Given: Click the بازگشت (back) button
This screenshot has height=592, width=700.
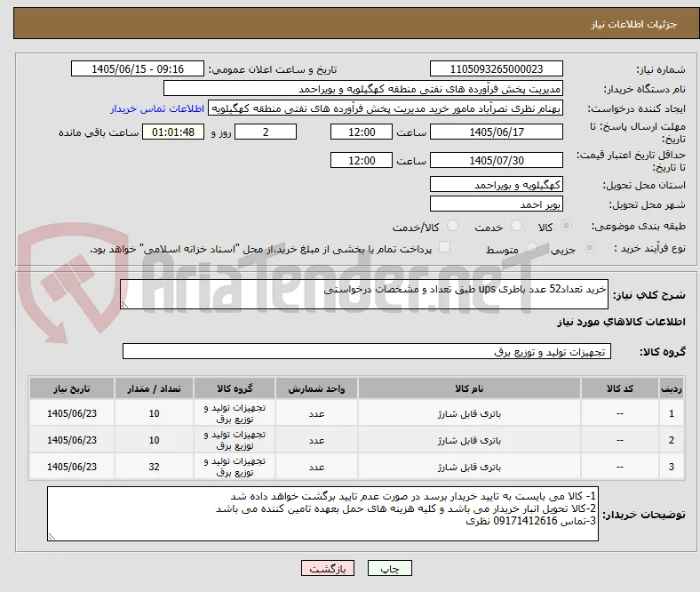Looking at the screenshot, I should pyautogui.click(x=327, y=568).
